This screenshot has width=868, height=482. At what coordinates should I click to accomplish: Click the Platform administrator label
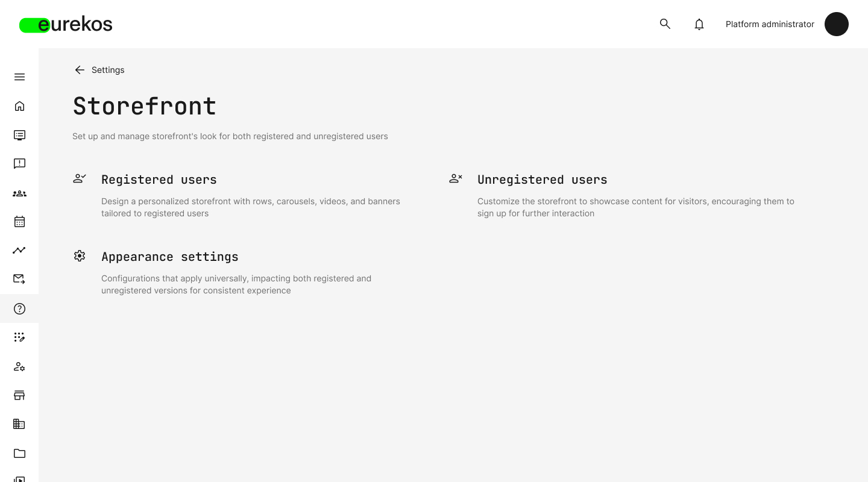[x=770, y=24]
